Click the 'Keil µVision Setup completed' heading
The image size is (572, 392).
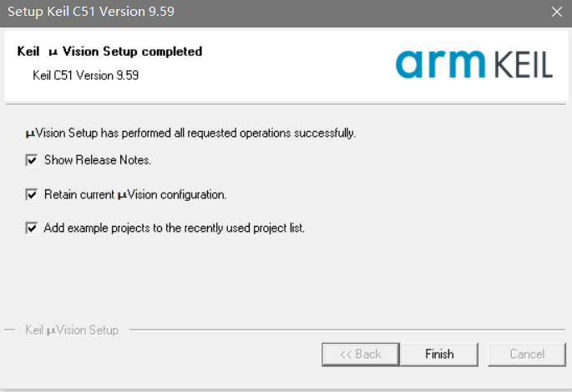[109, 52]
